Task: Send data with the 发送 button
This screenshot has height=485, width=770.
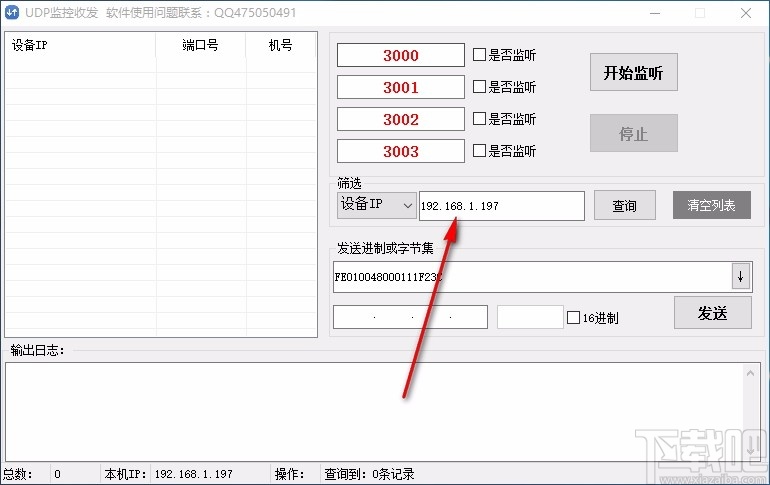Action: tap(713, 313)
